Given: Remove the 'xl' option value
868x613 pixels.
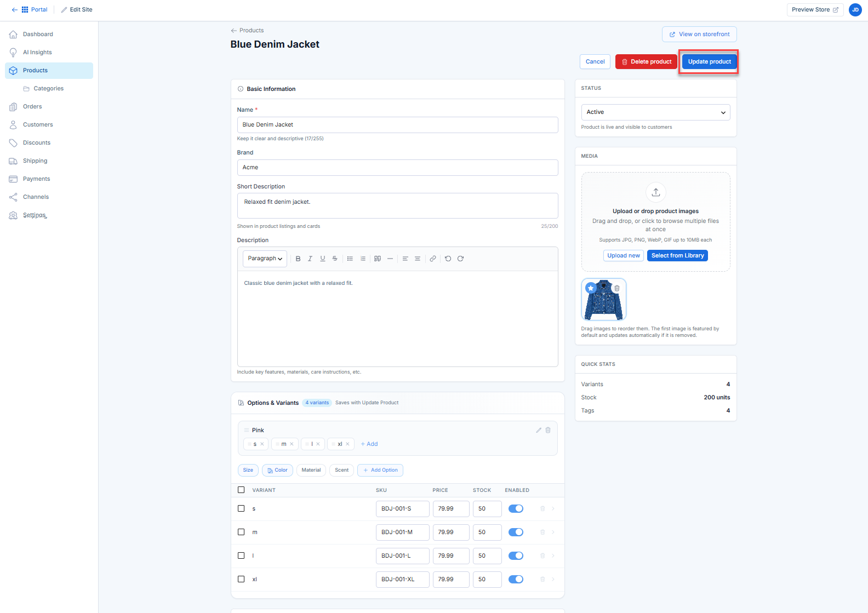Looking at the screenshot, I should point(347,444).
